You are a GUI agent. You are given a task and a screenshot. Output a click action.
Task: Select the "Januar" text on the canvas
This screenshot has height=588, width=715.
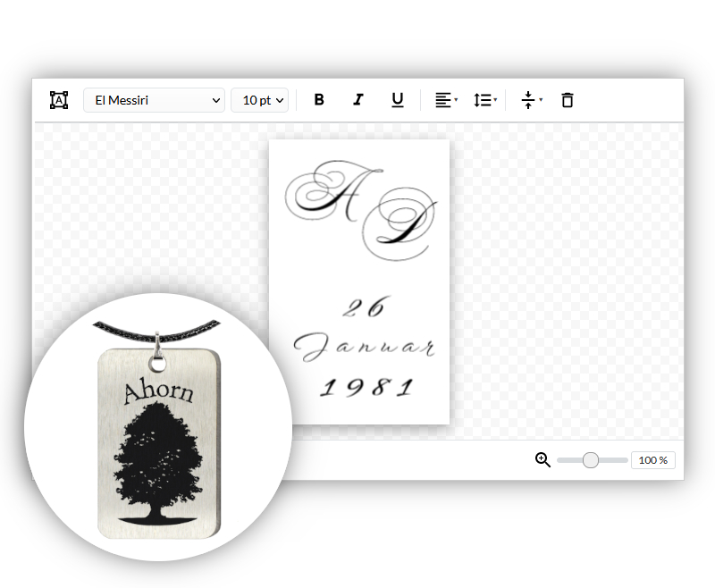click(x=364, y=348)
